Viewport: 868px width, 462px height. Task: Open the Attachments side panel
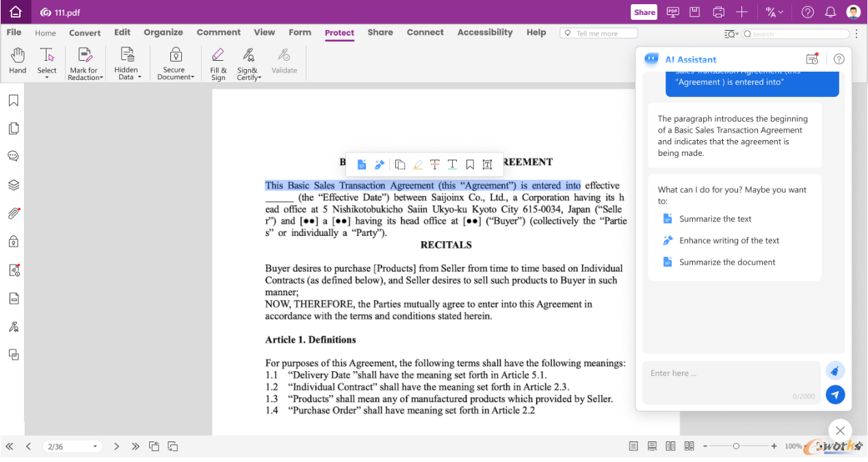coord(13,213)
